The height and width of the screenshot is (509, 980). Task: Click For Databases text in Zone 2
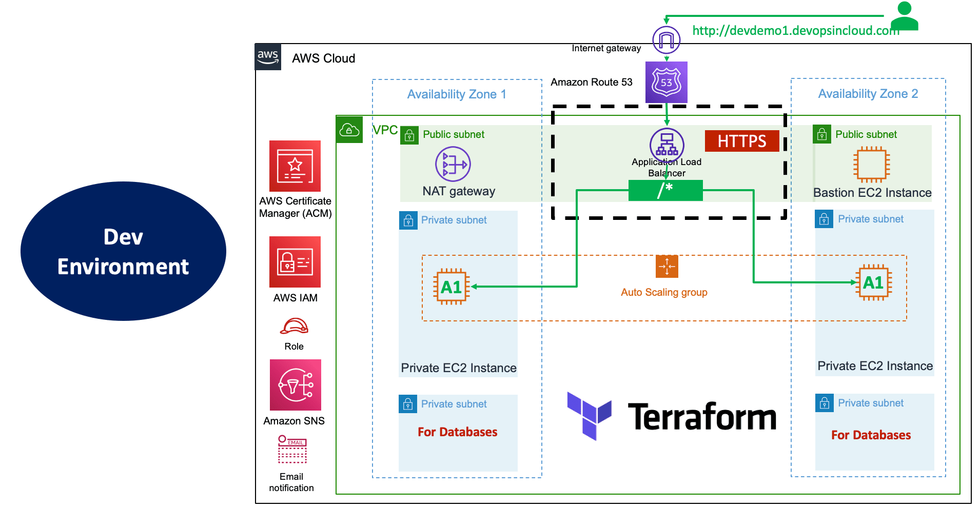click(871, 435)
